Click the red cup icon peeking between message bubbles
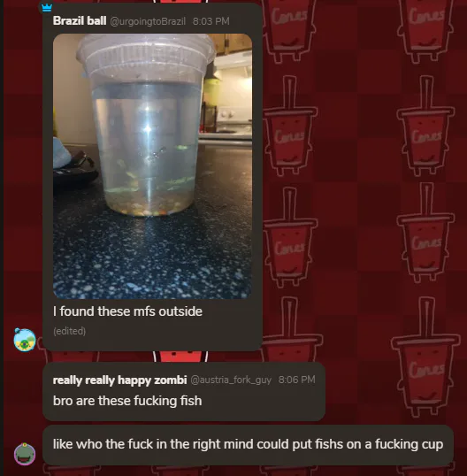The width and height of the screenshot is (467, 476). point(180,357)
